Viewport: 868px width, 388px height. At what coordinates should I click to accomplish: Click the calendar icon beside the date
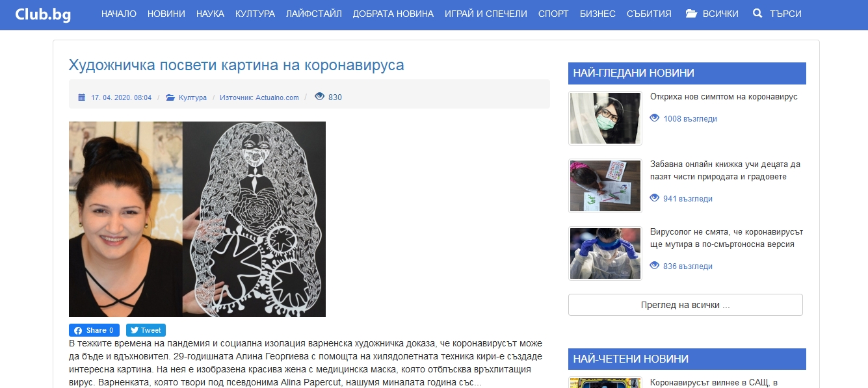click(82, 97)
